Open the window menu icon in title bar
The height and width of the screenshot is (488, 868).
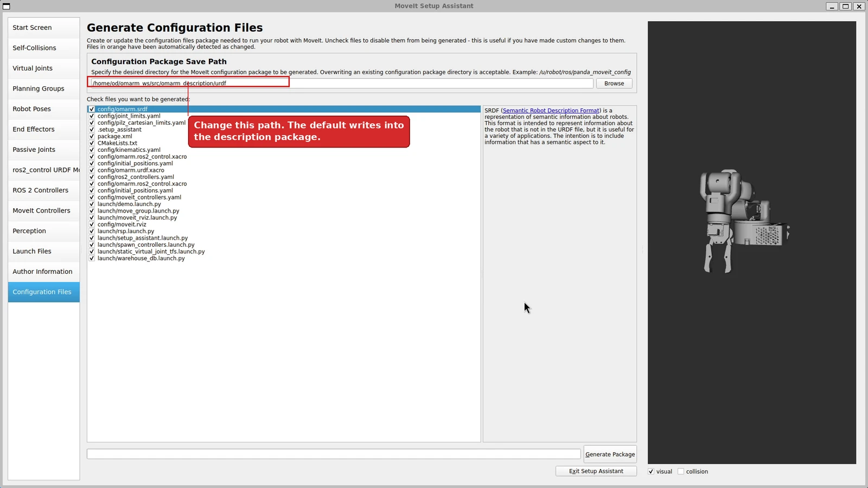(x=7, y=6)
